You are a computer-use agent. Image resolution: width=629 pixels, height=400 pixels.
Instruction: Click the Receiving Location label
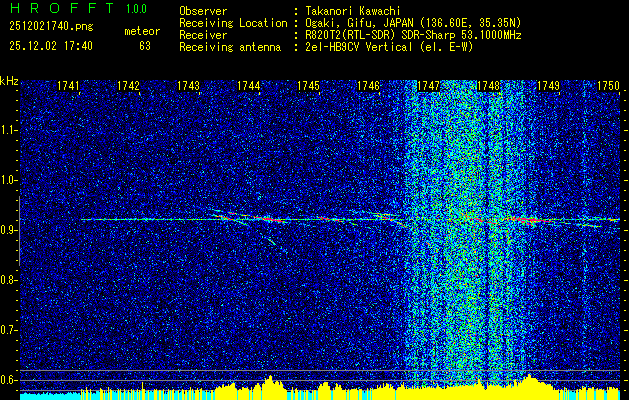click(x=233, y=23)
